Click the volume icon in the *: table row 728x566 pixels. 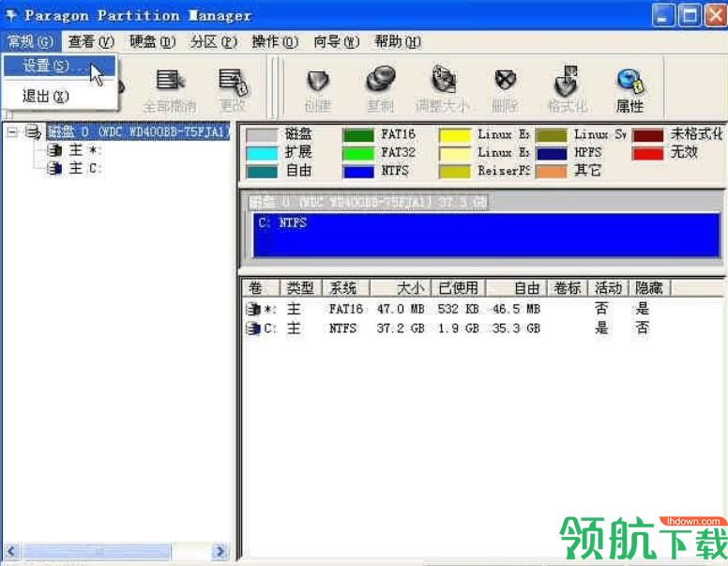[x=253, y=309]
